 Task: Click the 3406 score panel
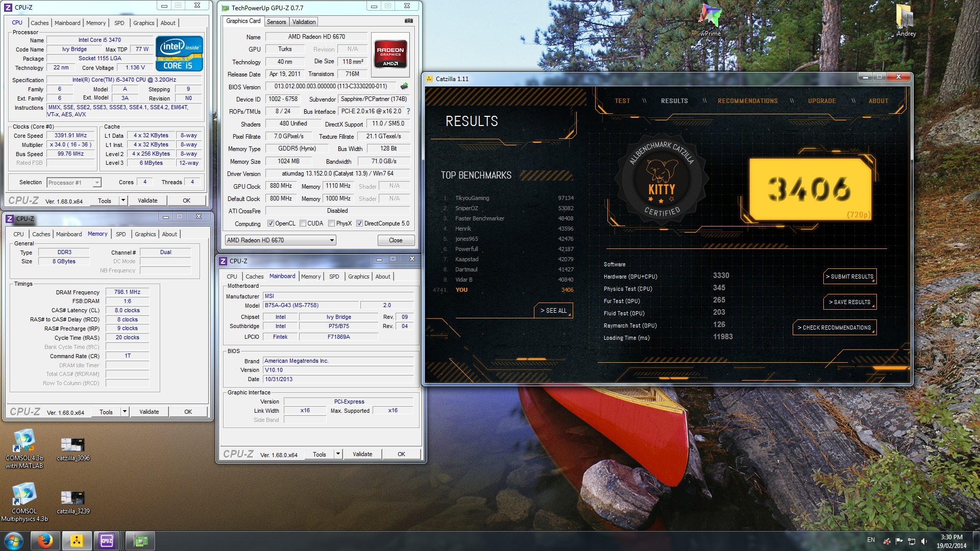(810, 189)
